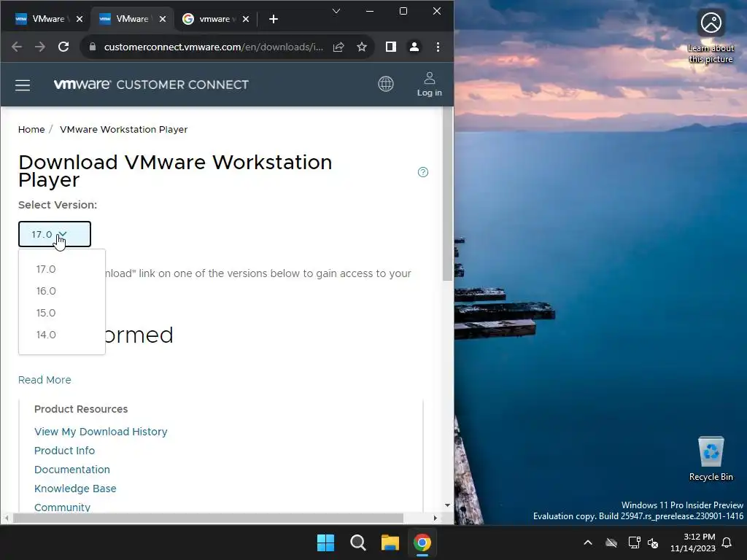Switch to the first VMware tab

coord(43,19)
